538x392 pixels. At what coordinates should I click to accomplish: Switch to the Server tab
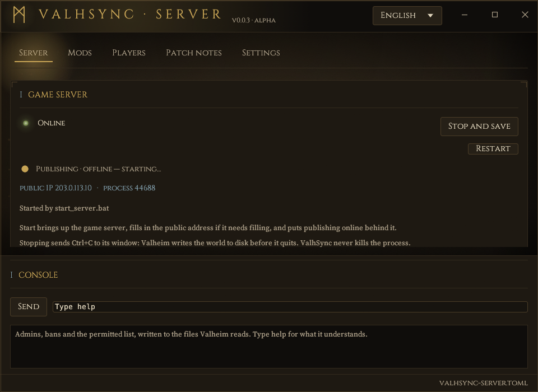point(33,53)
